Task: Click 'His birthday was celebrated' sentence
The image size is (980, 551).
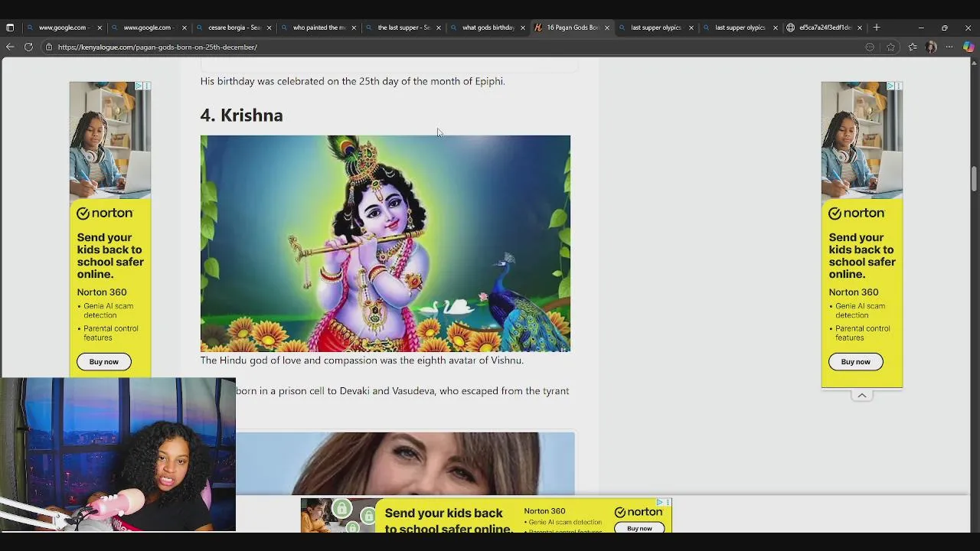Action: (352, 81)
